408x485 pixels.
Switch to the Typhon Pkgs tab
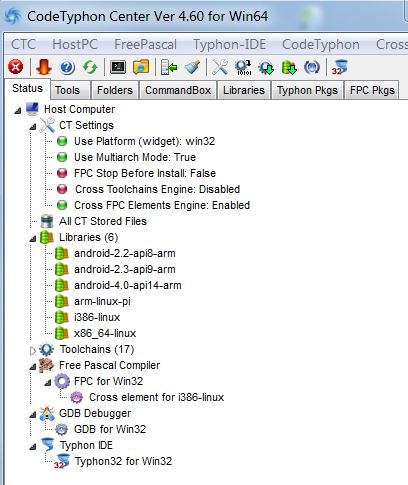(x=307, y=90)
